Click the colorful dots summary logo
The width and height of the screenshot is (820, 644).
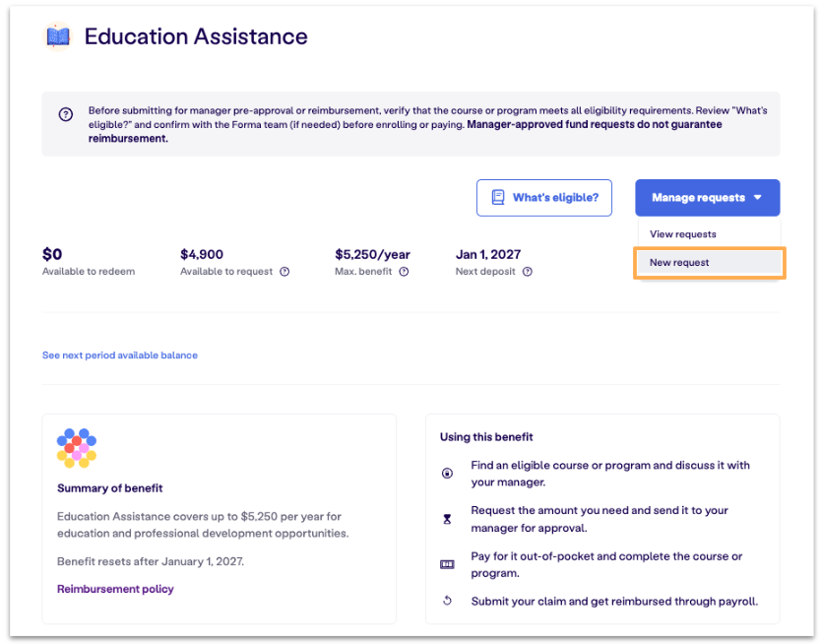77,448
